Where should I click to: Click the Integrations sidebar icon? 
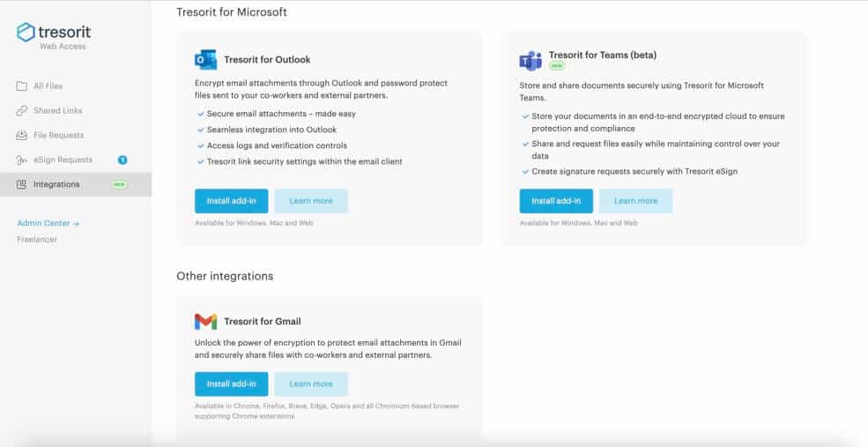[21, 184]
